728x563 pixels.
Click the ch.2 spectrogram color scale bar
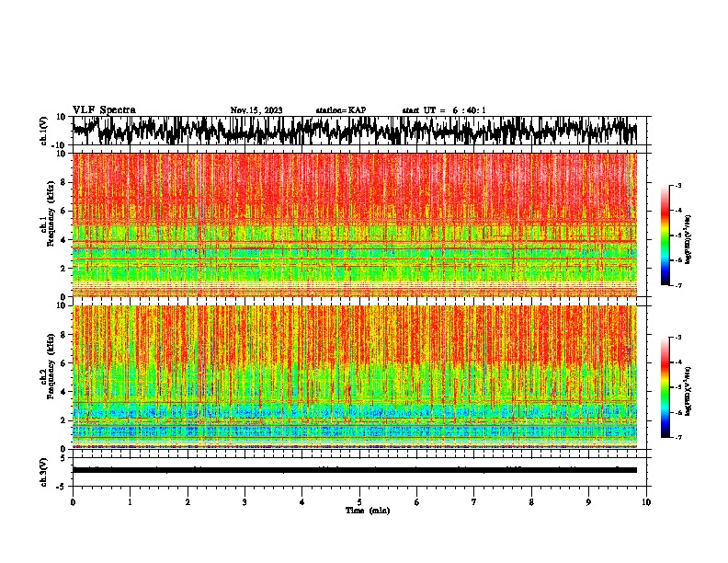pyautogui.click(x=665, y=387)
